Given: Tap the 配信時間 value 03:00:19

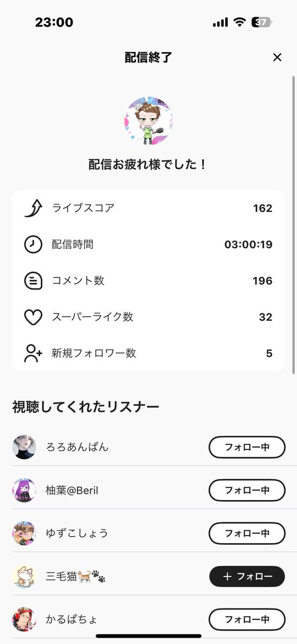Looking at the screenshot, I should pyautogui.click(x=248, y=245).
